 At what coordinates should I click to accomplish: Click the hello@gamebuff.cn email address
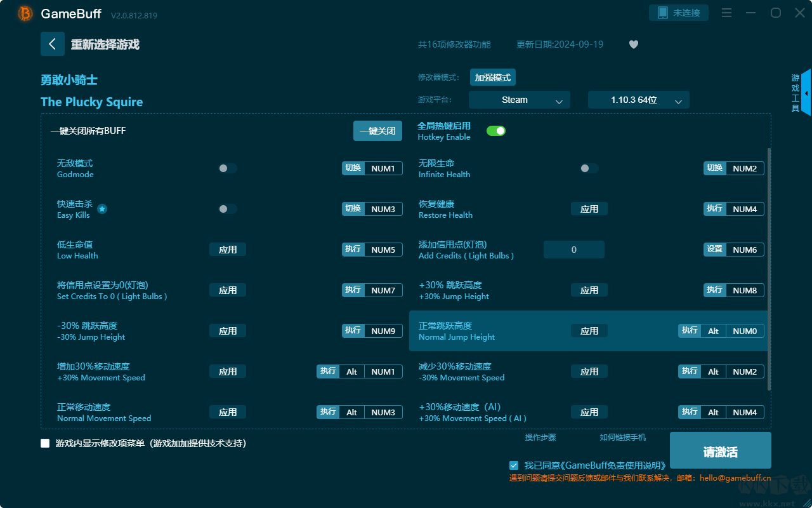[x=735, y=478]
